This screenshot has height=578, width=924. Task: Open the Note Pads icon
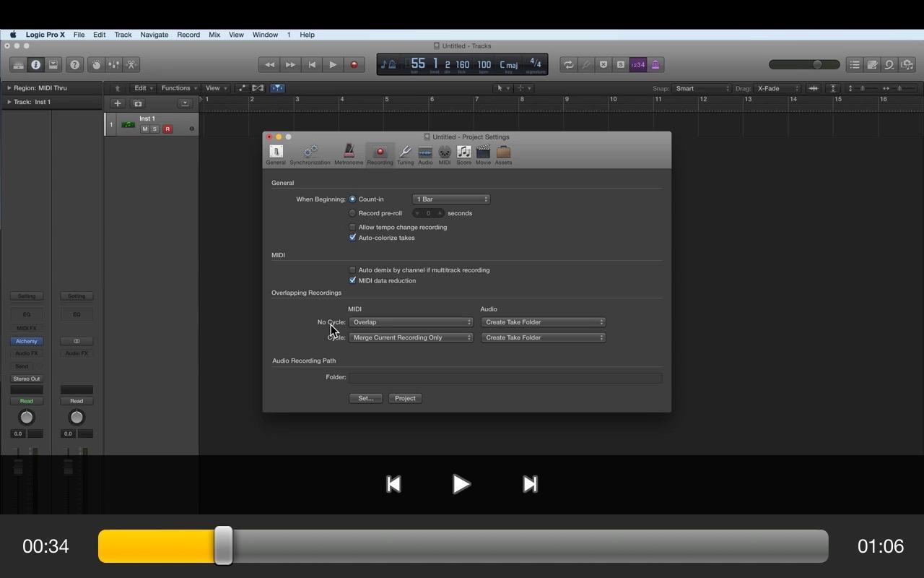click(872, 65)
